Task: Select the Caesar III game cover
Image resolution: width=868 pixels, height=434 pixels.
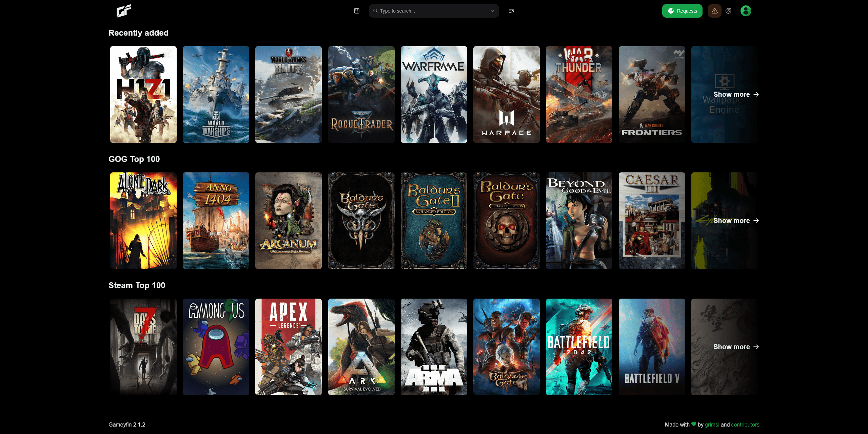Action: click(x=652, y=221)
